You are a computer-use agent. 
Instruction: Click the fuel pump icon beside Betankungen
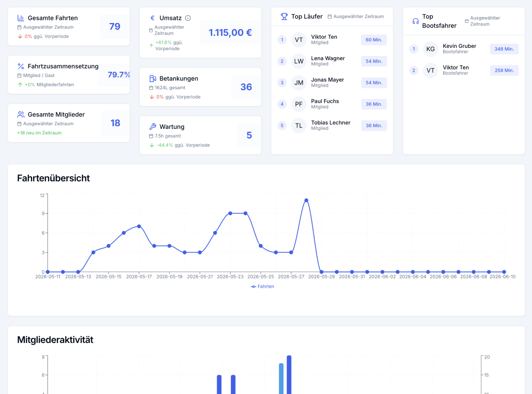click(153, 78)
